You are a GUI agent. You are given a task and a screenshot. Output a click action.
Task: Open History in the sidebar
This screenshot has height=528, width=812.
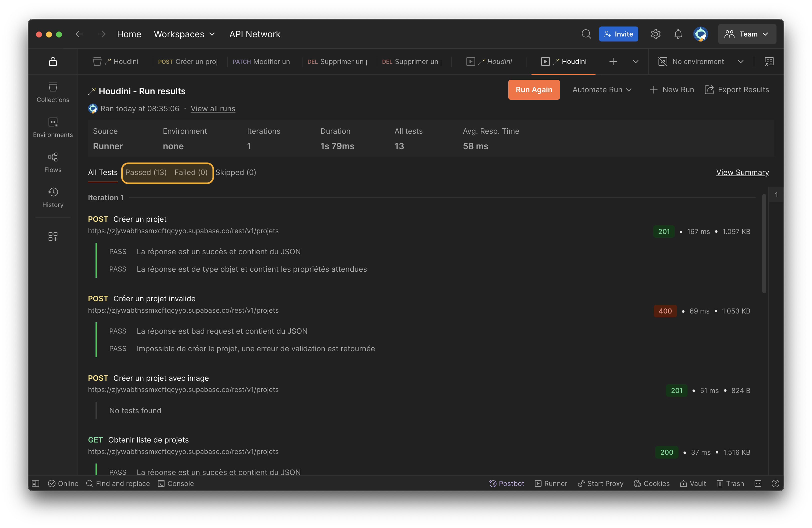coord(53,198)
